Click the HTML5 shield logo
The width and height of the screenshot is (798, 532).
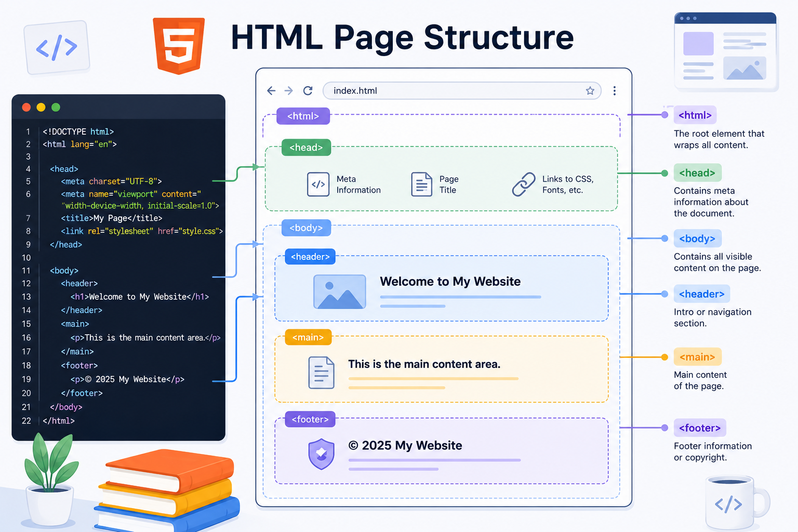coord(179,46)
